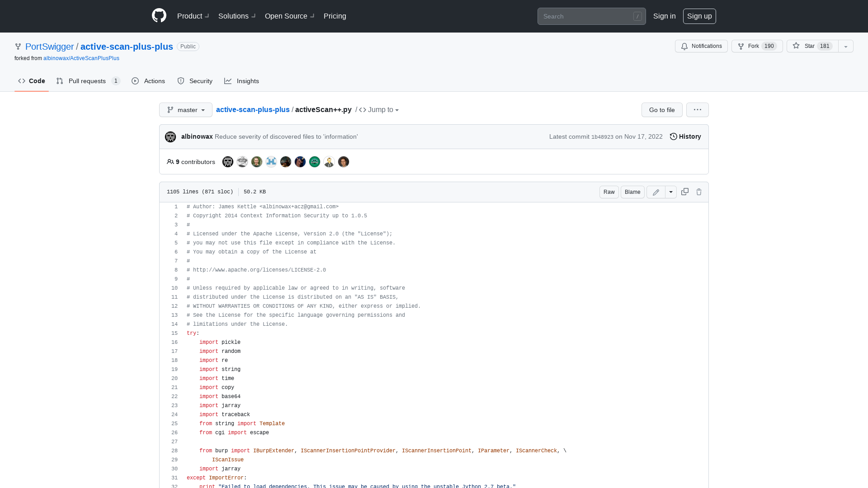868x488 pixels.
Task: Expand the edit options dropdown arrow
Action: [x=671, y=192]
